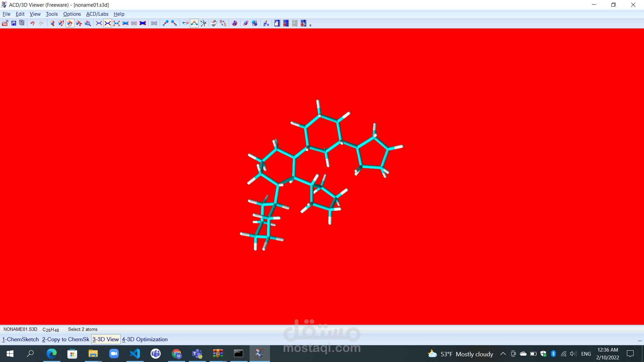Click the cyan molecule in viewport
The height and width of the screenshot is (362, 644).
[294, 168]
